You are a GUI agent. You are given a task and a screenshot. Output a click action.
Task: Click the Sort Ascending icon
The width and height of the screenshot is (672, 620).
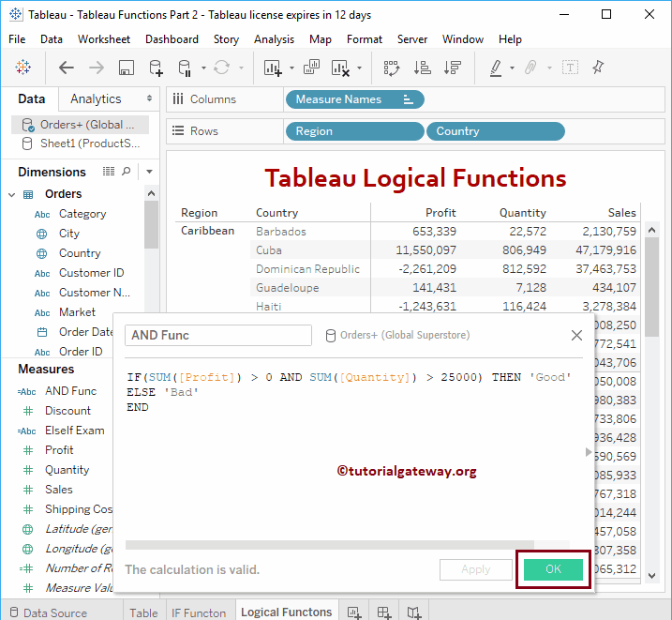(422, 68)
